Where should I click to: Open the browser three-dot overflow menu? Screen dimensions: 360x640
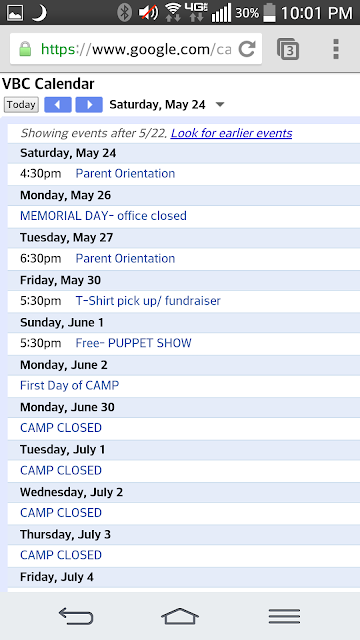336,49
